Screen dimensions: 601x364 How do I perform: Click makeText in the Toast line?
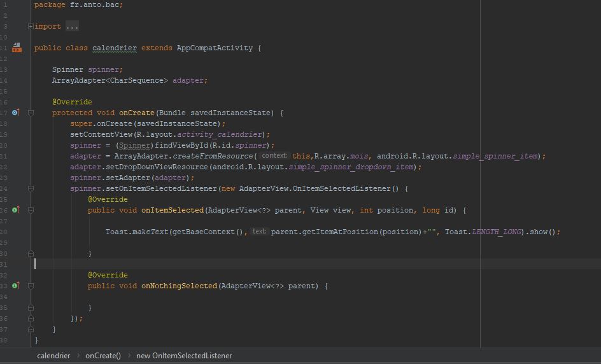[150, 232]
